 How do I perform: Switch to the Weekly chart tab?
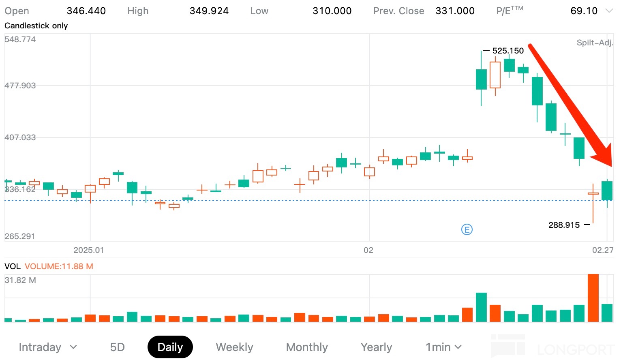point(234,347)
